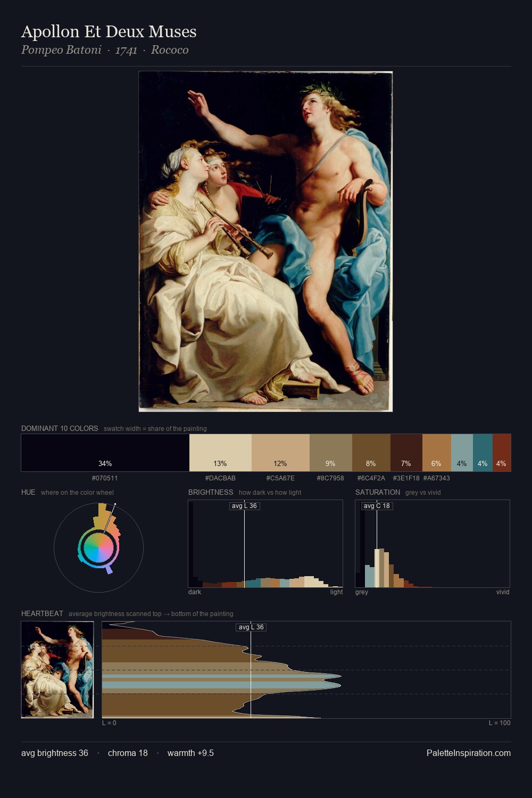Click the SATURATION section heading
Screen dimensions: 532x798
pos(378,492)
